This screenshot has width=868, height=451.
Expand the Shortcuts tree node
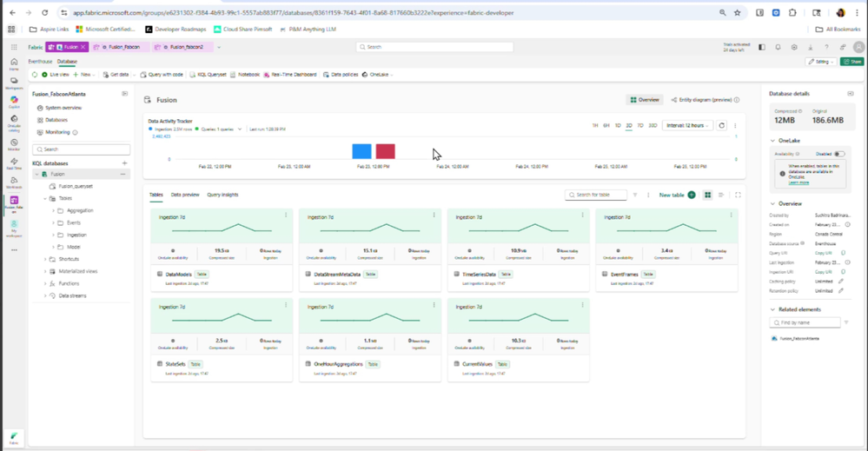coord(45,259)
